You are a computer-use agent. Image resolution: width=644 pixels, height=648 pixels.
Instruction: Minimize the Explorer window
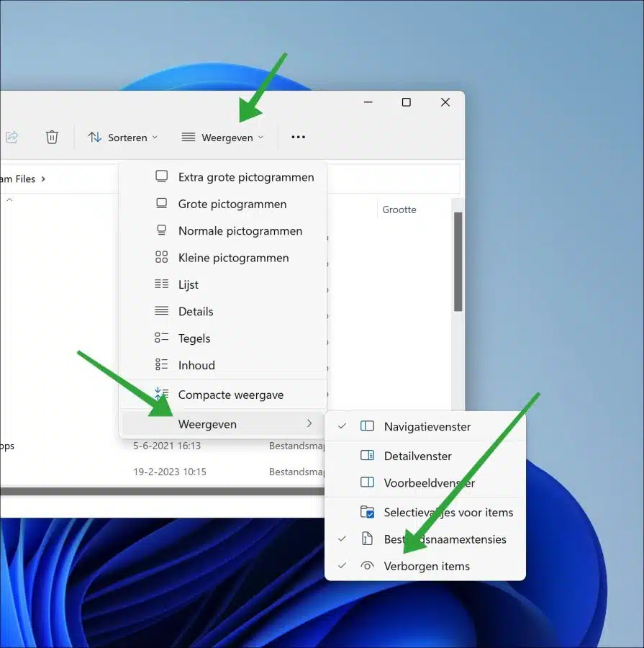(x=368, y=102)
